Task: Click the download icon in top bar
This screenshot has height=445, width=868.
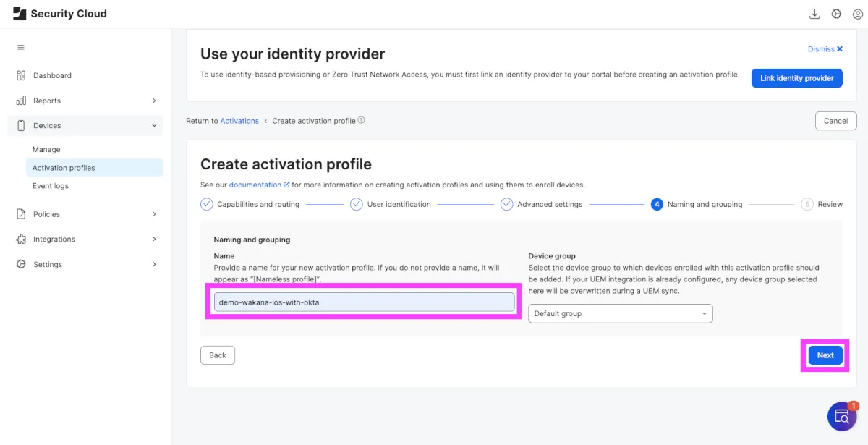Action: (814, 14)
